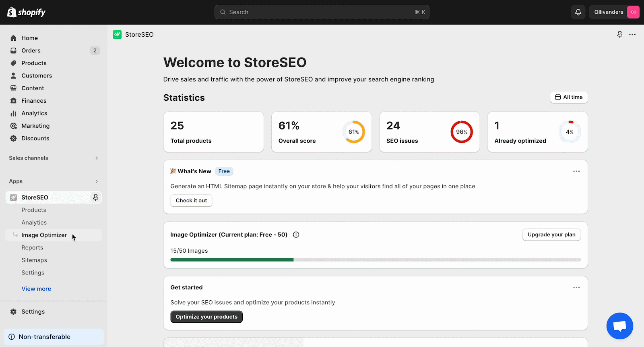
Task: Click the 15/50 images progress bar
Action: [376, 260]
